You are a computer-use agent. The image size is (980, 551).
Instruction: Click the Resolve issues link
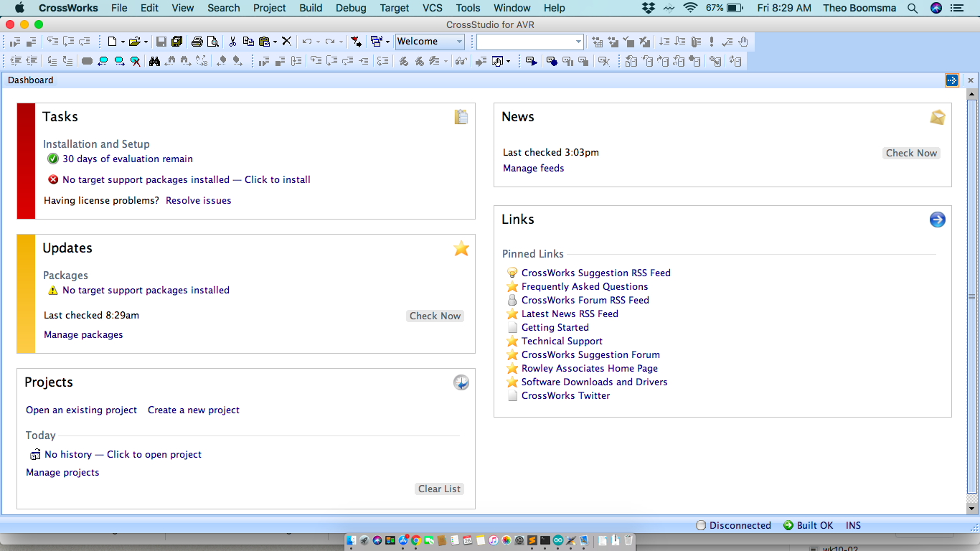tap(199, 200)
